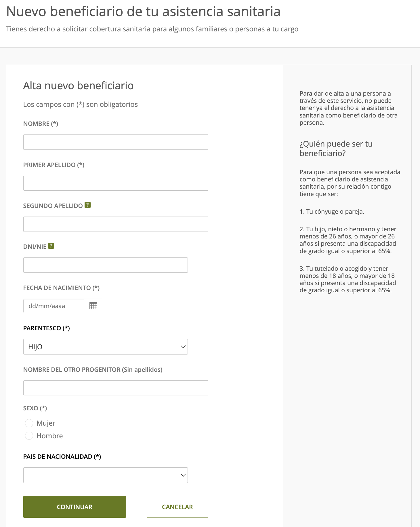Select the Mujer radio button
This screenshot has height=527, width=420.
tap(29, 423)
